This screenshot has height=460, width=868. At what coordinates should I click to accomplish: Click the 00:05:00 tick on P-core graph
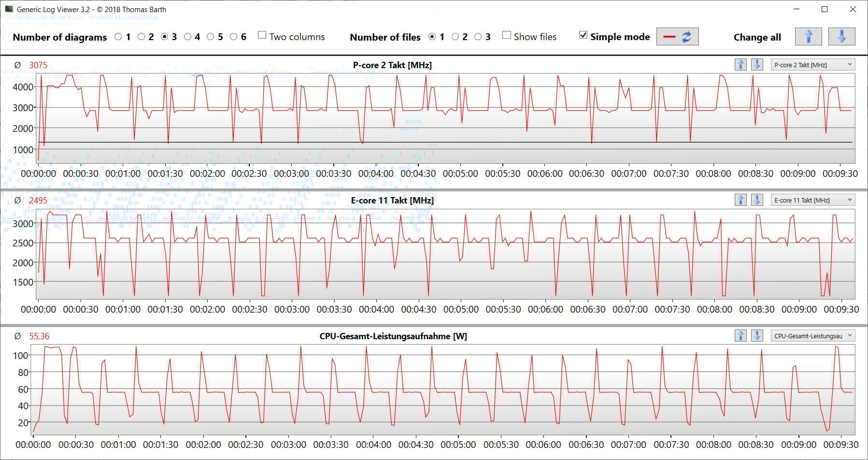coord(460,173)
